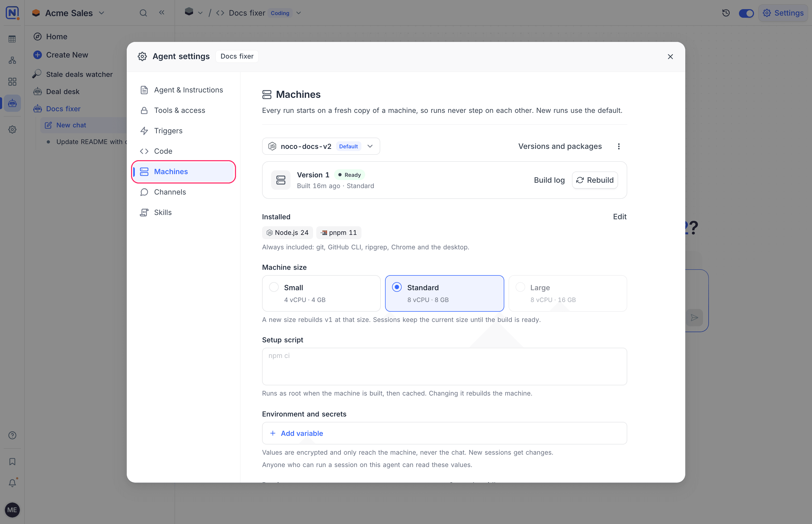Screen dimensions: 812x524
Task: Click the ME user avatar
Action: (x=12, y=510)
